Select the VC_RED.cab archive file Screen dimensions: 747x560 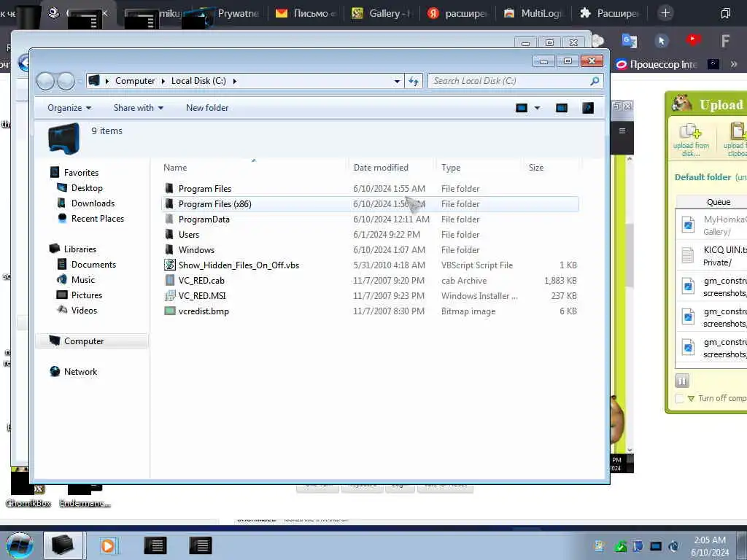201,281
